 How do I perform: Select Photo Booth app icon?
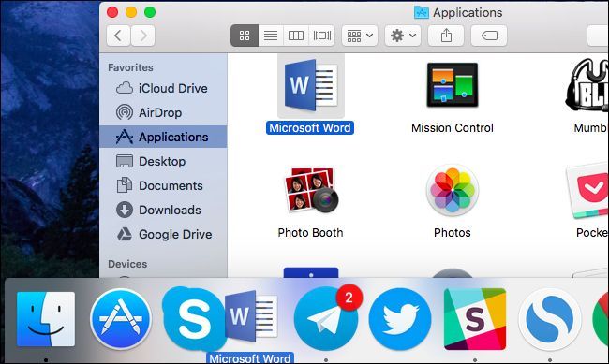click(x=311, y=190)
